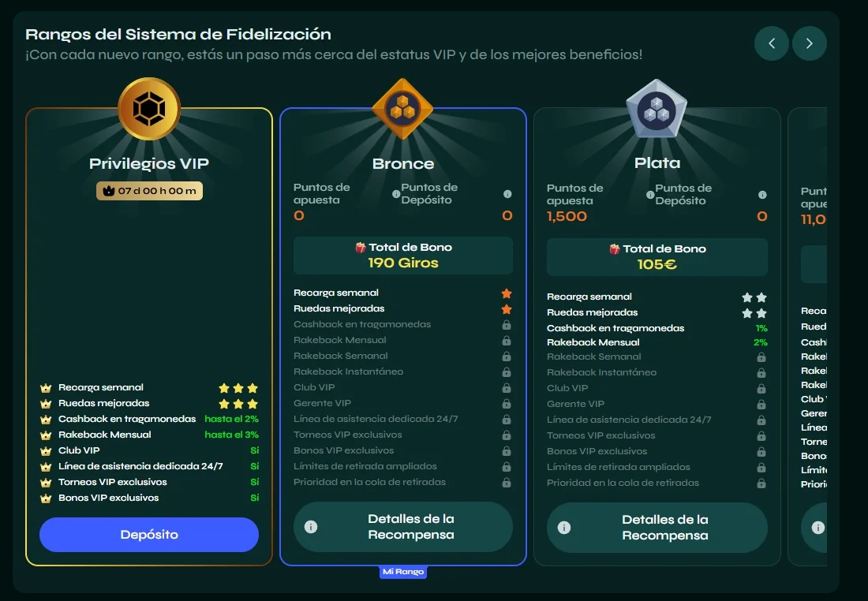The width and height of the screenshot is (868, 601).
Task: Click lock icon for Bronce Rakeback Semanal
Action: point(507,356)
